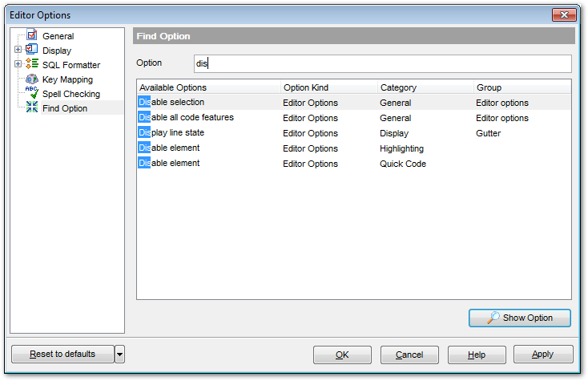Click the Display category icon

click(32, 50)
